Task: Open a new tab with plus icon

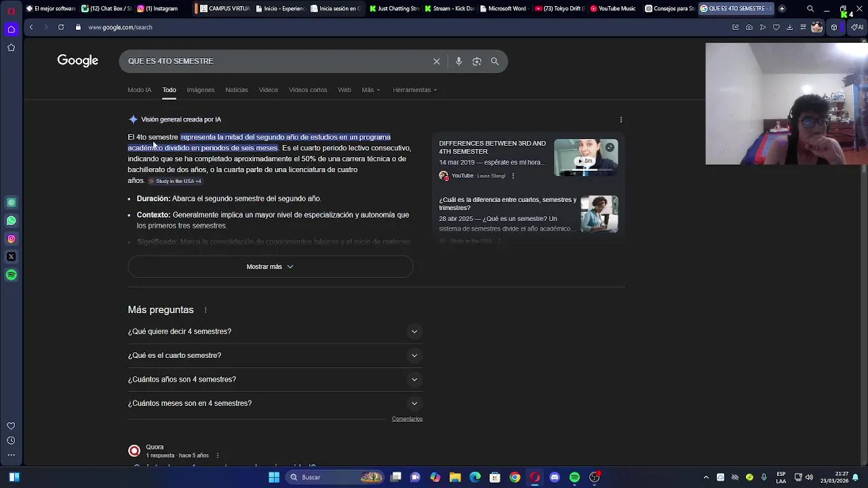Action: (x=782, y=9)
